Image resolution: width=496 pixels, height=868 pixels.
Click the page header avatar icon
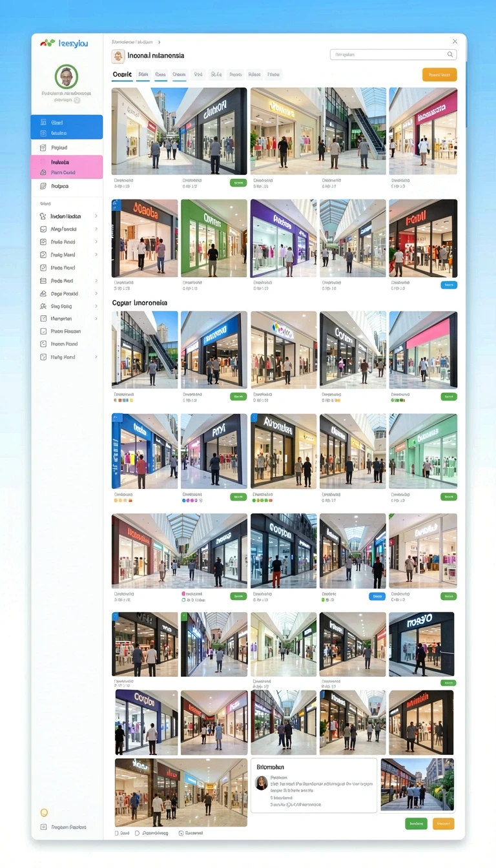coord(118,56)
